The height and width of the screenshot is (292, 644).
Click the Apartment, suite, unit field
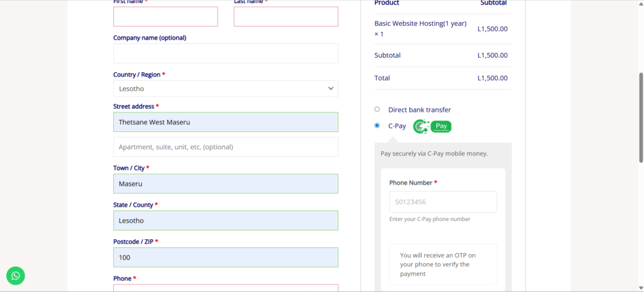tap(225, 147)
